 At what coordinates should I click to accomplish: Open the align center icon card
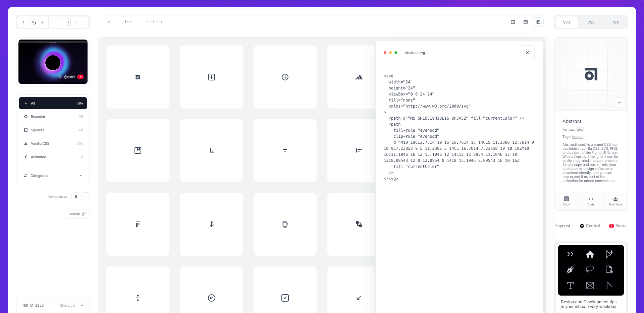pyautogui.click(x=285, y=150)
